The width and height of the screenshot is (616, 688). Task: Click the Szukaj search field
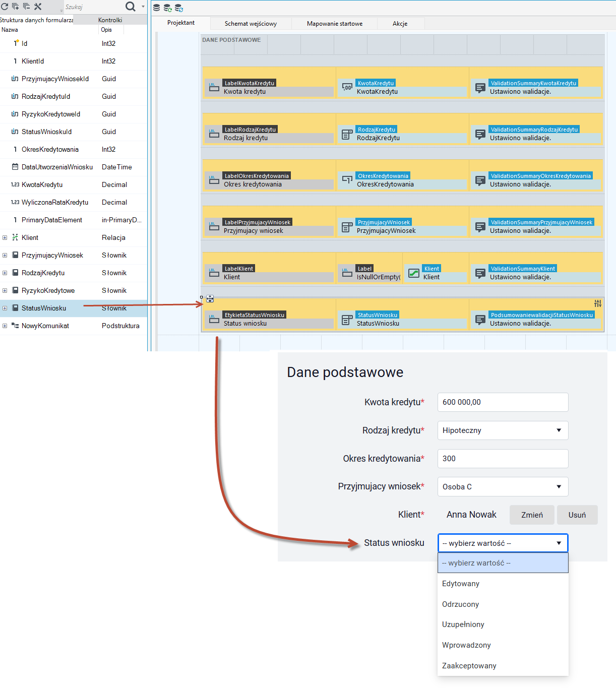point(94,7)
